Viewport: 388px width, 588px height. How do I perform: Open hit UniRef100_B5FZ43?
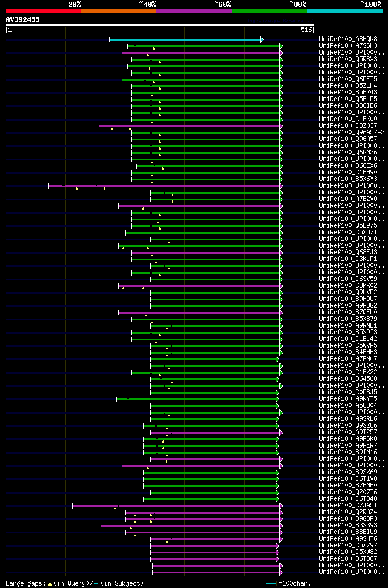pyautogui.click(x=348, y=92)
